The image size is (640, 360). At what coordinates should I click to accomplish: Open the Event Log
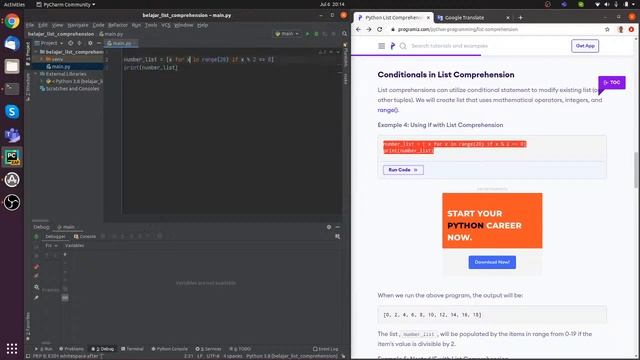coord(325,349)
